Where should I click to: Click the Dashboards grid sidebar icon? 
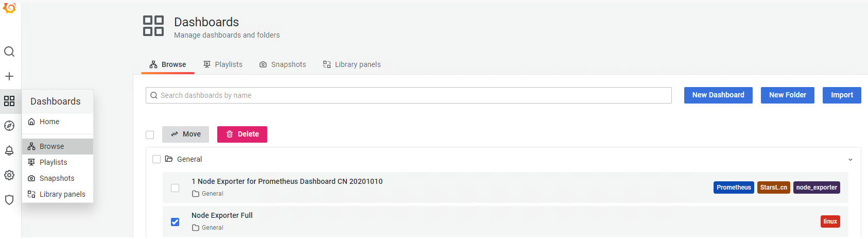(9, 101)
